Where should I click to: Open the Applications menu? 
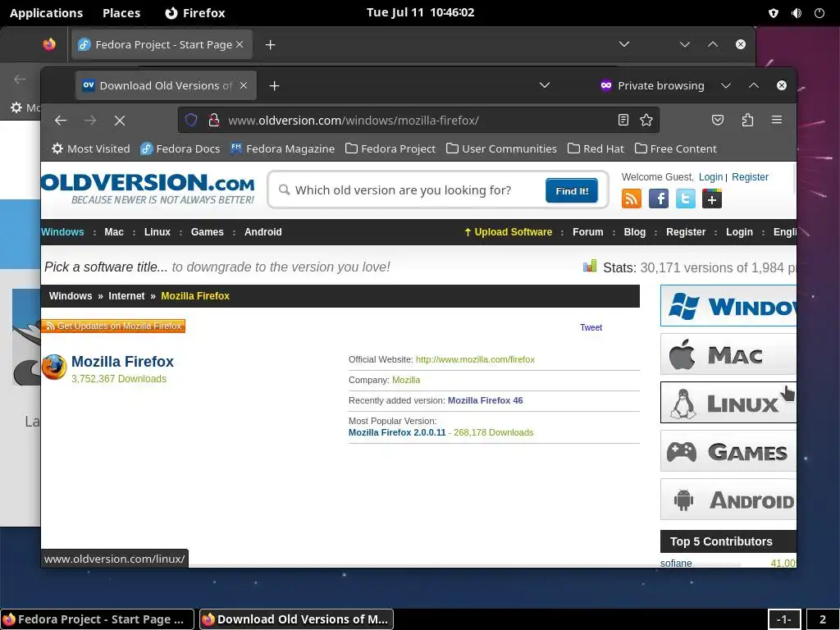(46, 13)
